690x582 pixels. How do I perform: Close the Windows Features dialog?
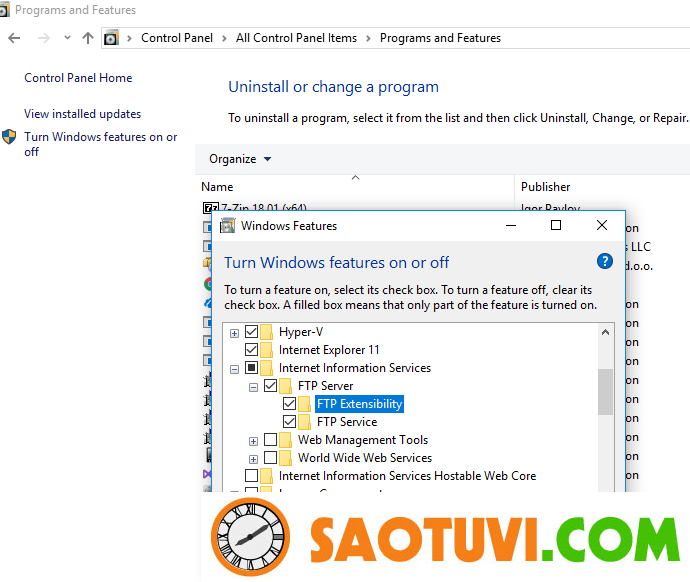(x=602, y=225)
